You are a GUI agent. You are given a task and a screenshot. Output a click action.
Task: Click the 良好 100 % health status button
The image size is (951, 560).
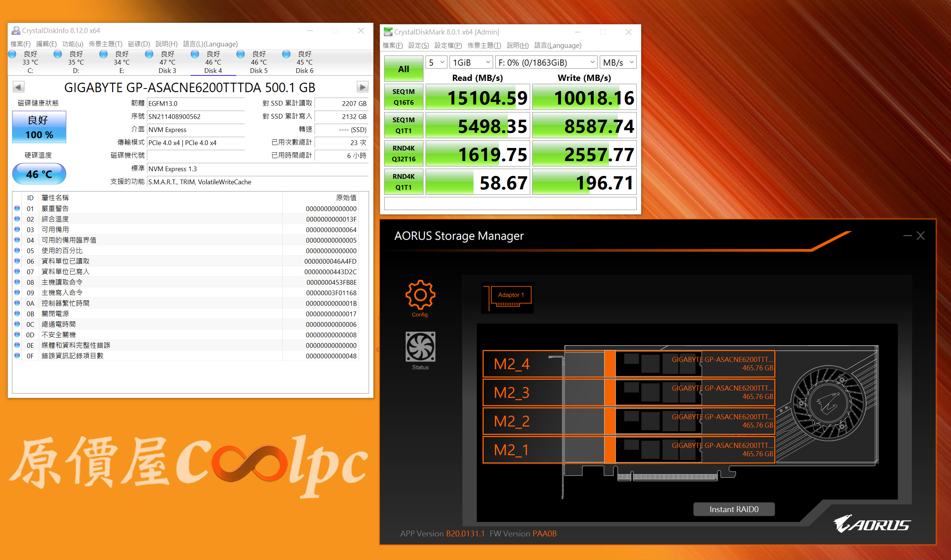[39, 127]
